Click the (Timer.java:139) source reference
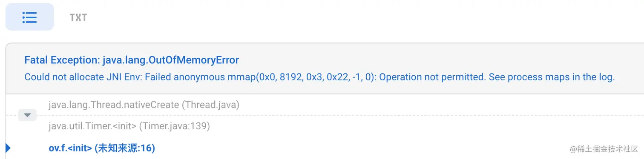This screenshot has width=644, height=159. click(174, 126)
